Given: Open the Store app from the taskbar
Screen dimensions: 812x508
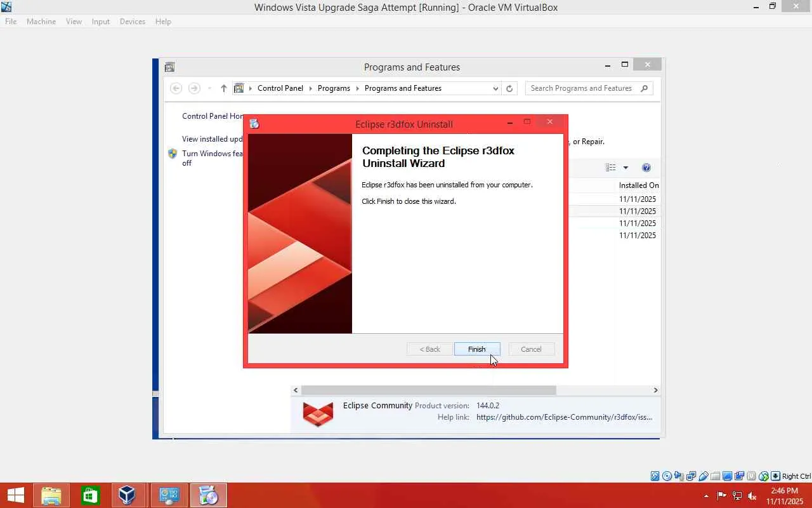Looking at the screenshot, I should point(89,495).
